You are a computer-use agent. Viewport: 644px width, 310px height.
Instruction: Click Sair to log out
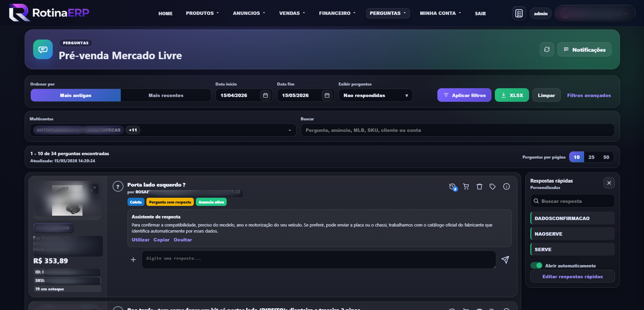[x=480, y=14]
